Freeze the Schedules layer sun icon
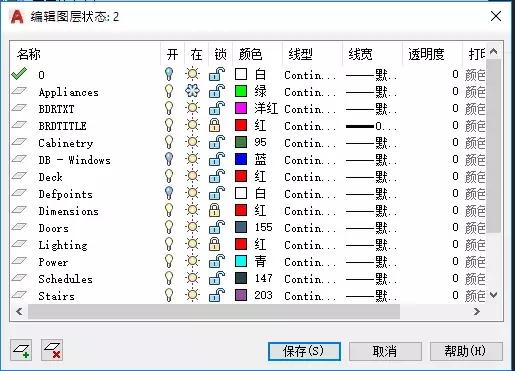The width and height of the screenshot is (515, 371). pos(192,278)
